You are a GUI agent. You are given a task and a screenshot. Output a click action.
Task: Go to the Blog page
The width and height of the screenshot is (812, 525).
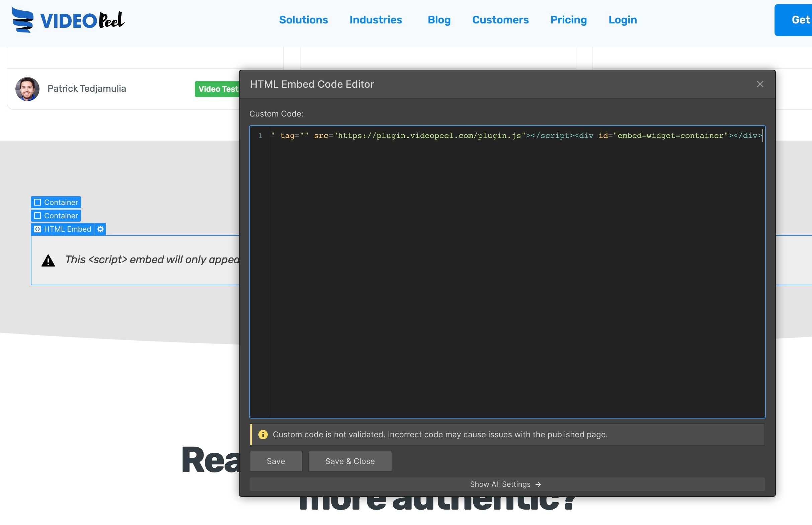(439, 20)
